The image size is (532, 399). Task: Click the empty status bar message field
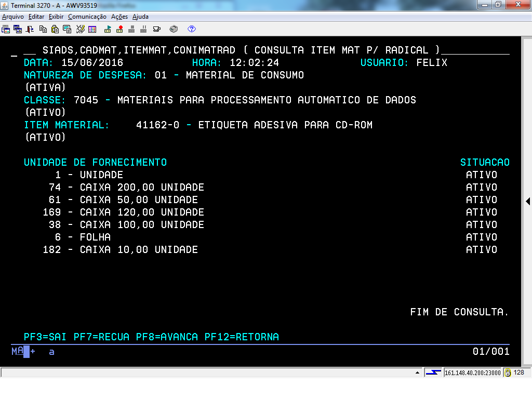[x=211, y=373]
